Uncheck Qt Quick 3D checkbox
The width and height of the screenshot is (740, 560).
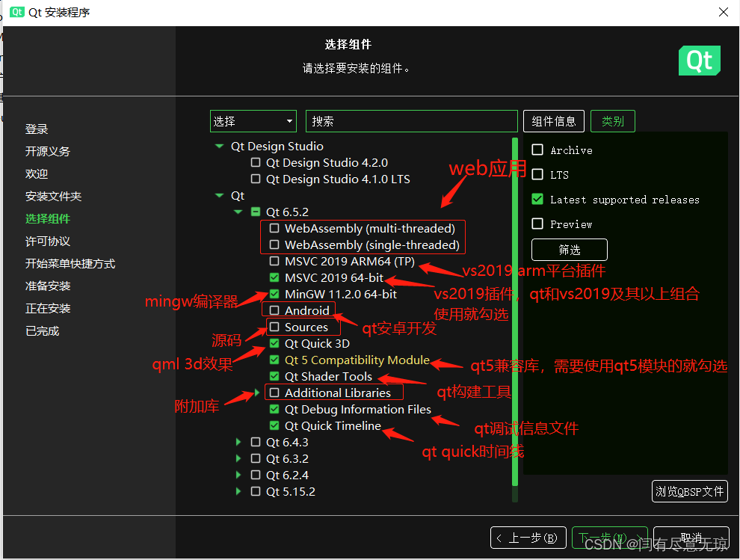pos(274,343)
